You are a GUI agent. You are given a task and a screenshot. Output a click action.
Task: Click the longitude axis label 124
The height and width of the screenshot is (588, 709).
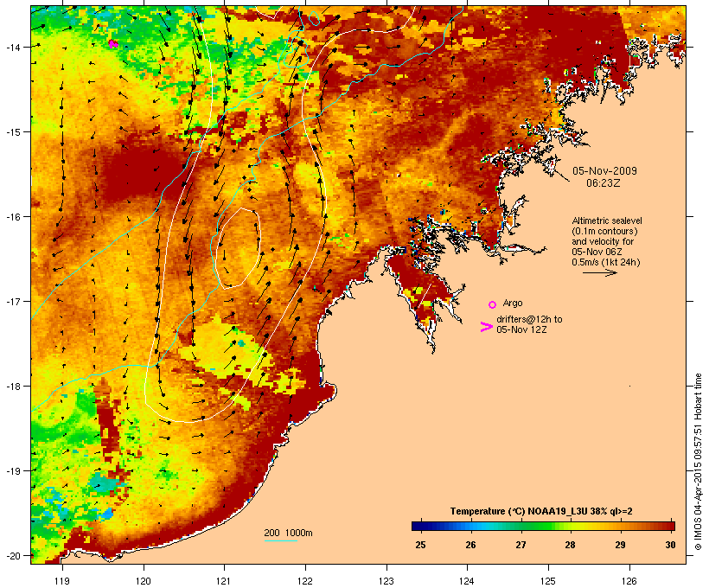467,581
